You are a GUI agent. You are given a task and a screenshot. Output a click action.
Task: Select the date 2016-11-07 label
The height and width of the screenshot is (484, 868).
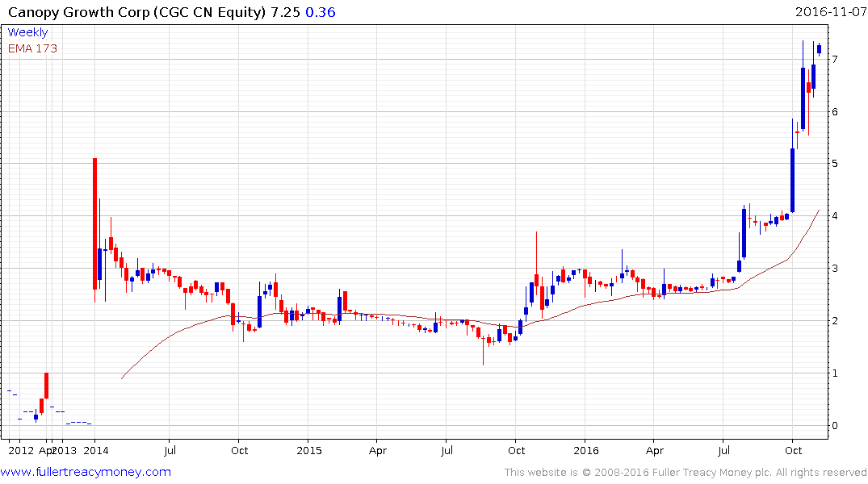pyautogui.click(x=830, y=12)
